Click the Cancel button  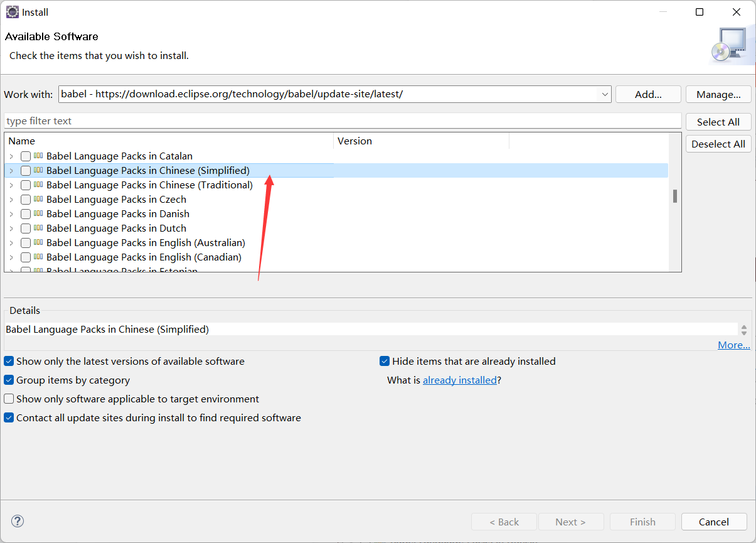coord(714,522)
